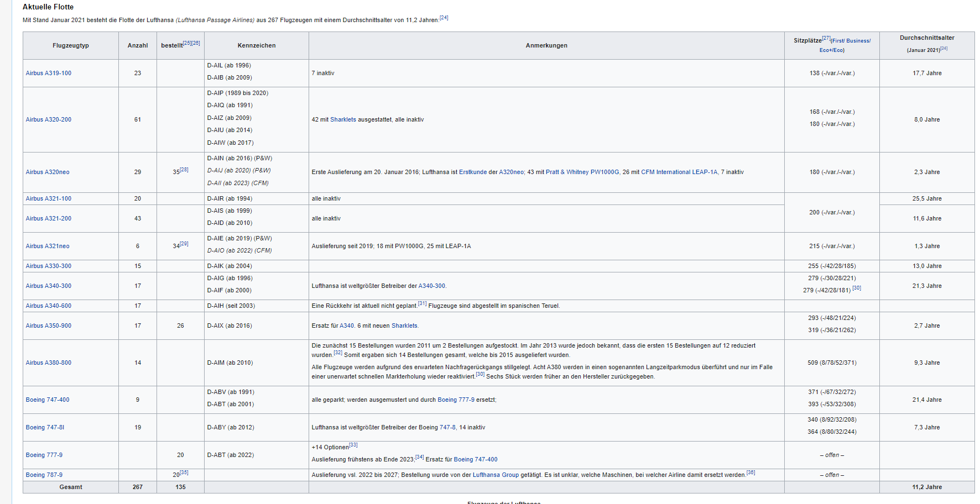Follow the Boeing 747-8I link
980x504 pixels.
pos(45,427)
